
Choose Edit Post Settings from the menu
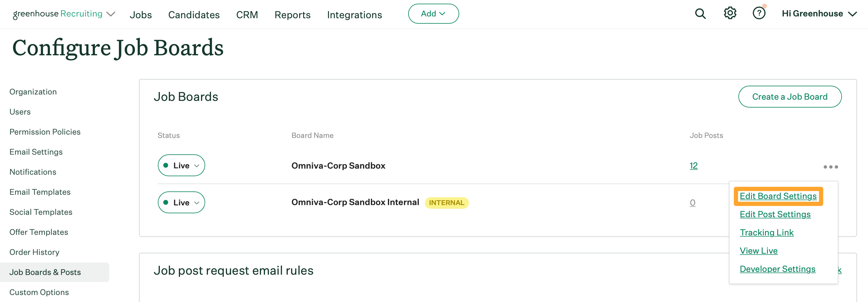click(x=775, y=214)
